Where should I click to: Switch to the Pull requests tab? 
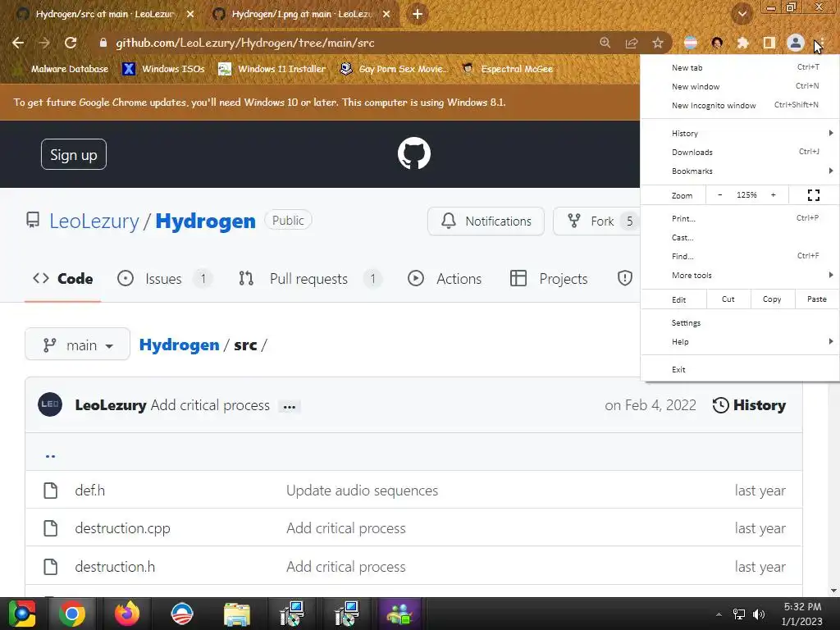[309, 279]
